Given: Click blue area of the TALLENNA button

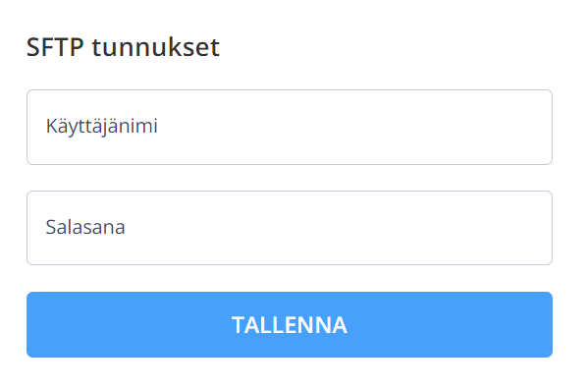Looking at the screenshot, I should click(x=450, y=324).
